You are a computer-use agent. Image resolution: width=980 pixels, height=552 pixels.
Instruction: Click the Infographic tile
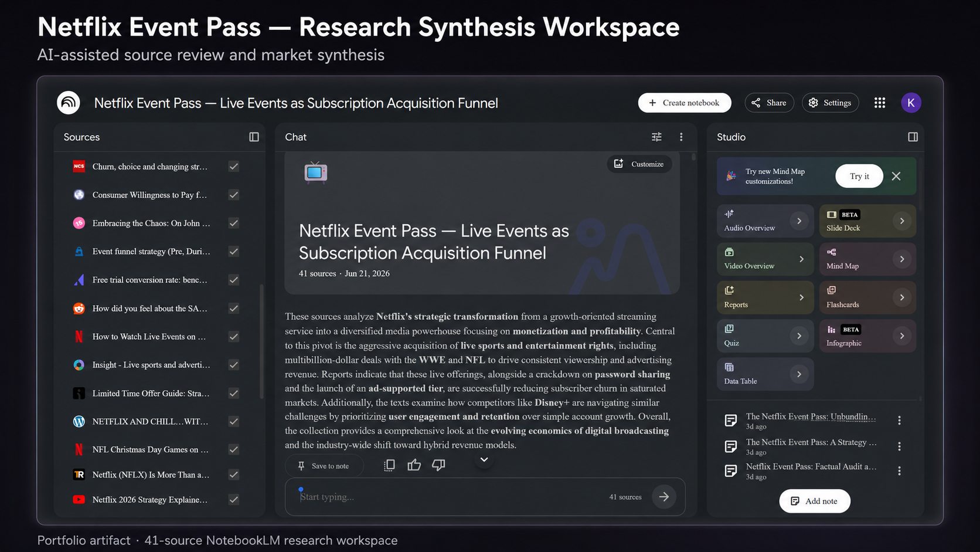pos(867,336)
